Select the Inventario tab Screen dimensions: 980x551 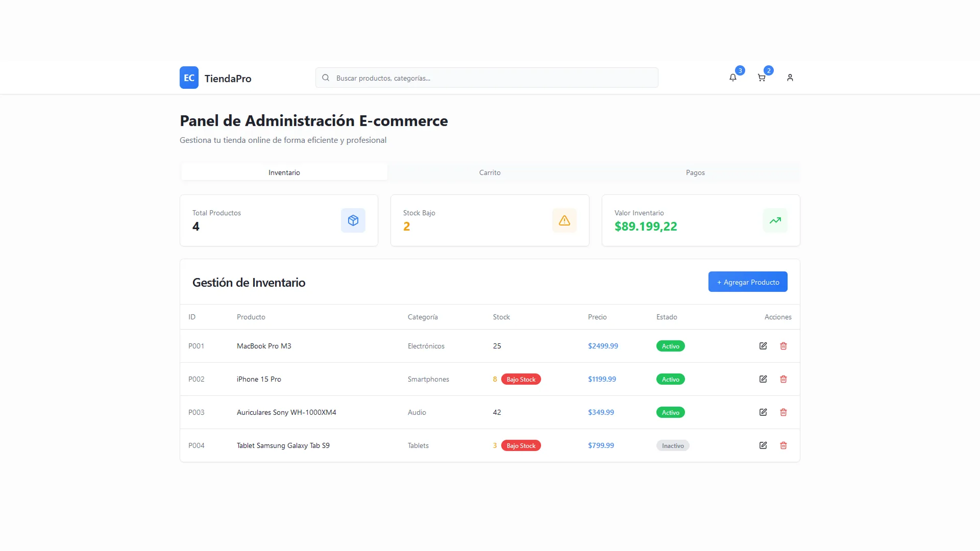coord(284,172)
